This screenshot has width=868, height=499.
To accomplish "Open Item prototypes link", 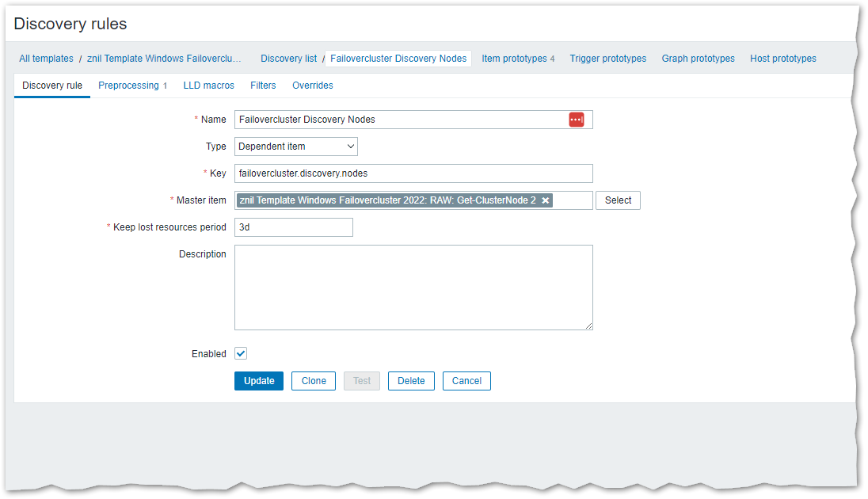I will pos(514,59).
